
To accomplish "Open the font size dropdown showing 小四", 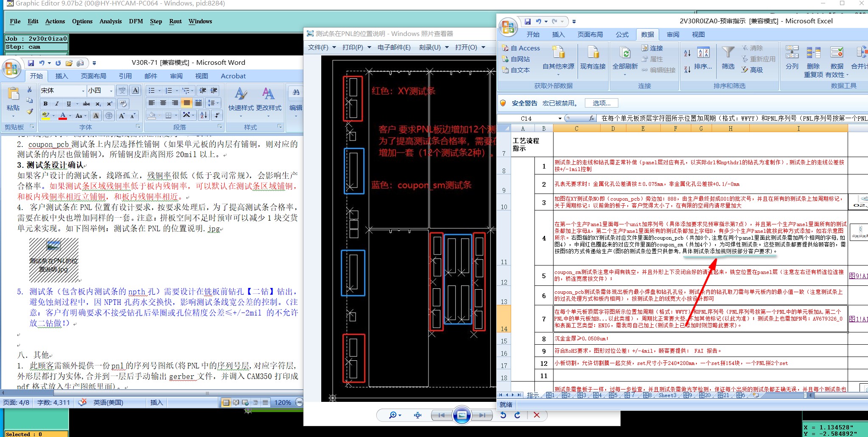I will [111, 91].
